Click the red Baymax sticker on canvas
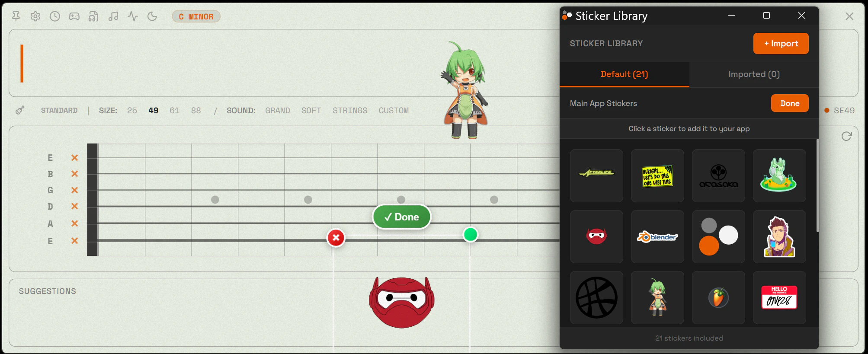 point(402,303)
